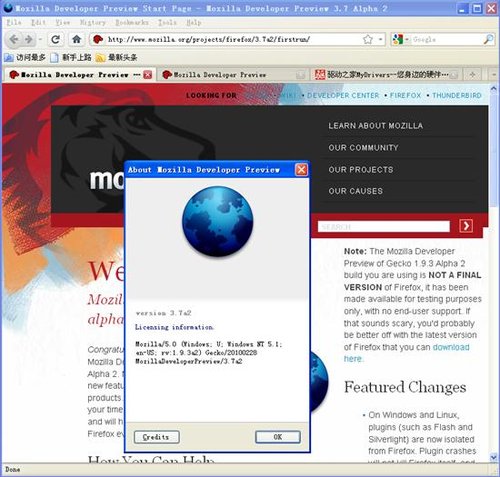Open the 最新头条 feed bookmark
Image resolution: width=500 pixels, height=477 pixels.
tap(116, 58)
